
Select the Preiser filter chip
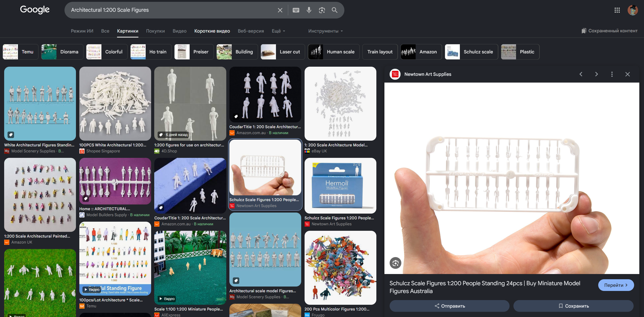coord(194,52)
